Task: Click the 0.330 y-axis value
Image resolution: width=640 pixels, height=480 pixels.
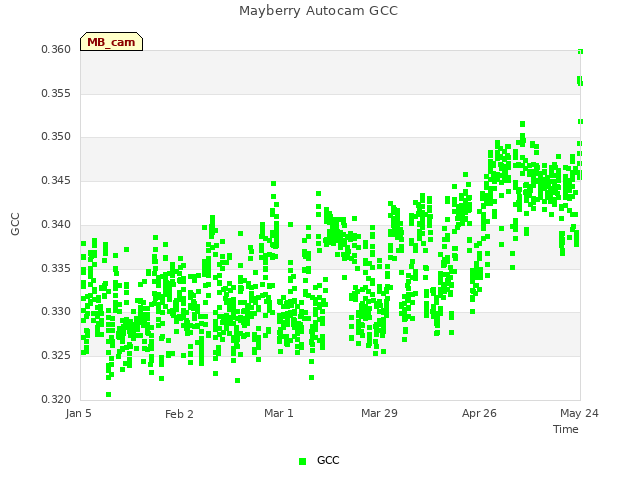Action: pos(56,311)
